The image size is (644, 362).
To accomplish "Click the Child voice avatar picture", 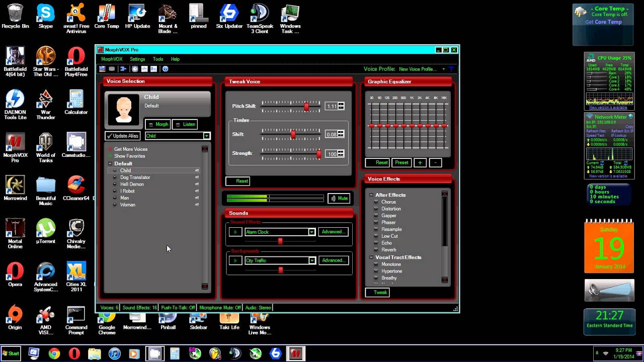I will pos(123,110).
